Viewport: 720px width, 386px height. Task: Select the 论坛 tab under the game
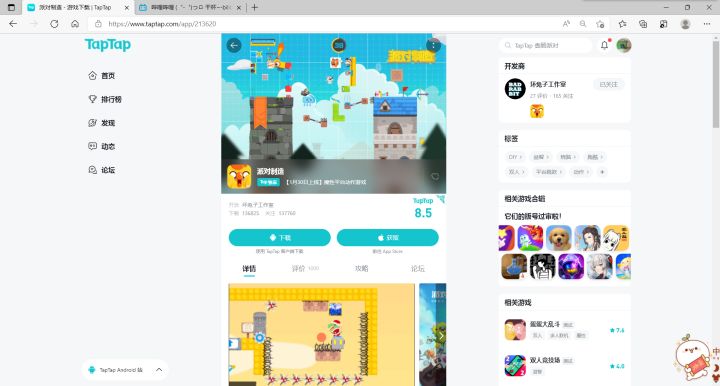click(x=418, y=269)
